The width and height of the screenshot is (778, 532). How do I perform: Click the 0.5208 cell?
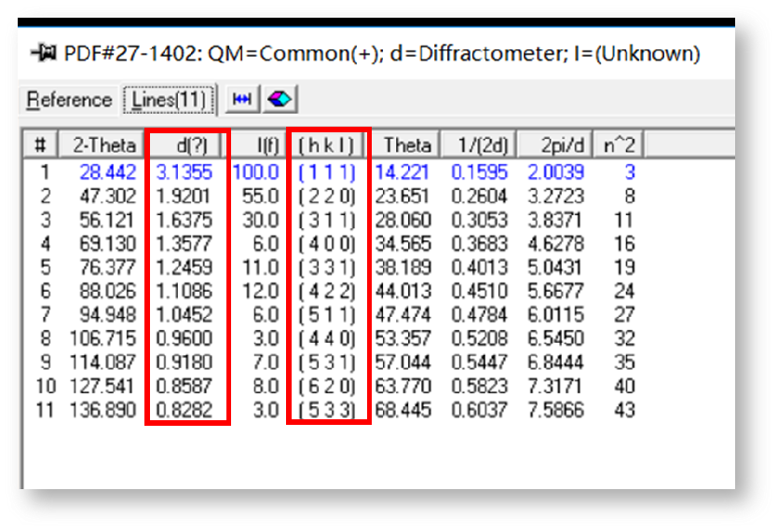tap(479, 338)
